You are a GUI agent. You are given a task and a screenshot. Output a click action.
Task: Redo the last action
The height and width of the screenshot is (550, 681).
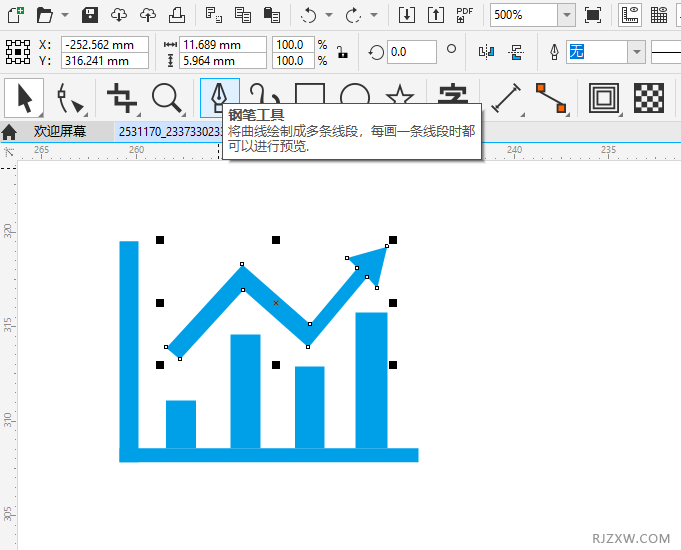(353, 16)
